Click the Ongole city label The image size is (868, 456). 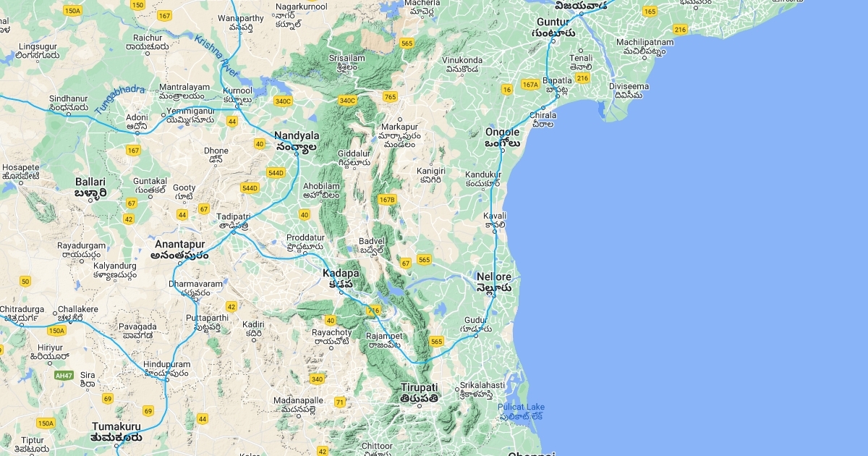(x=502, y=138)
